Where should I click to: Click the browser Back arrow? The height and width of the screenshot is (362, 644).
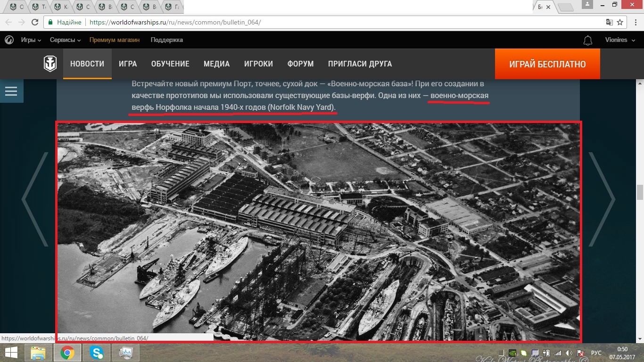coord(9,22)
